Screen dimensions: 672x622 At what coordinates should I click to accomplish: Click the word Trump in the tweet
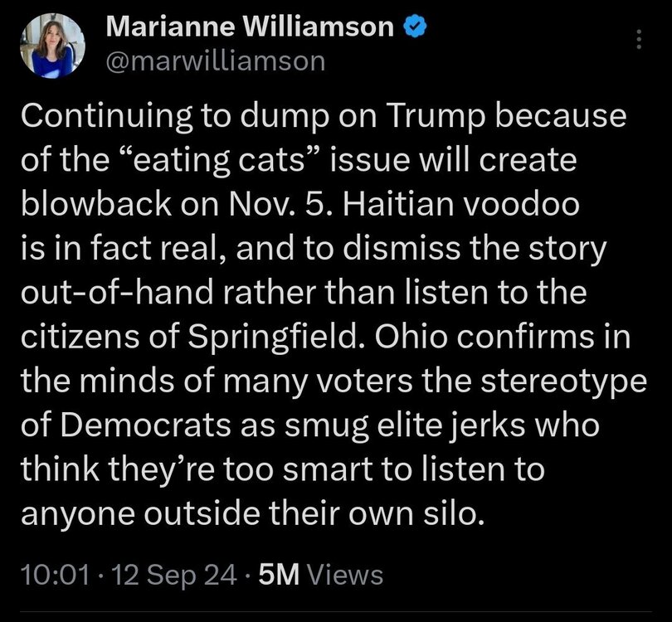click(436, 116)
